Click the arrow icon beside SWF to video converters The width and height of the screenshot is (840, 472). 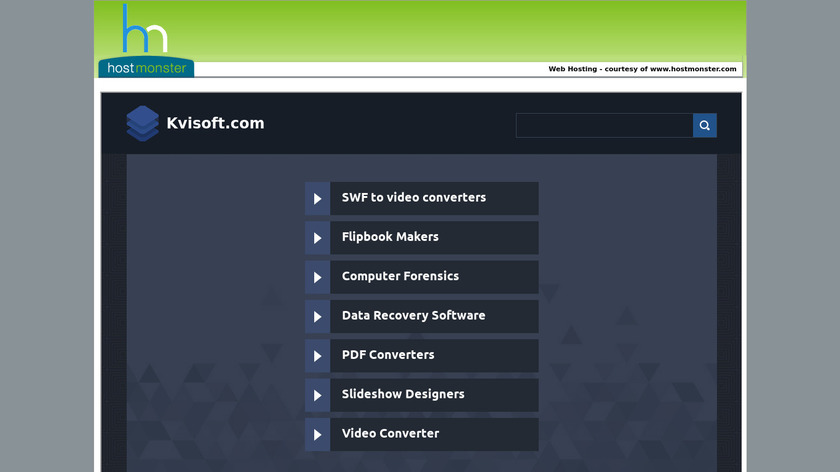[x=317, y=199]
